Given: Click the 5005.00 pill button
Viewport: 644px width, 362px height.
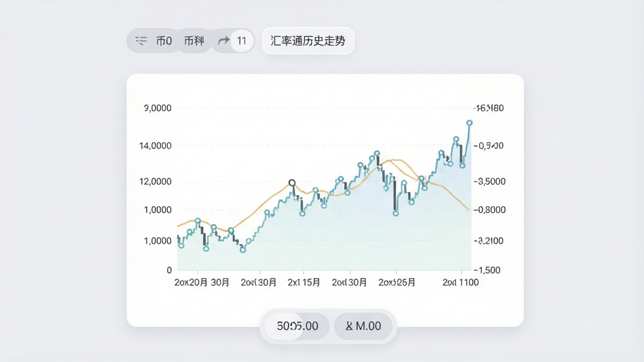Looking at the screenshot, I should (297, 326).
